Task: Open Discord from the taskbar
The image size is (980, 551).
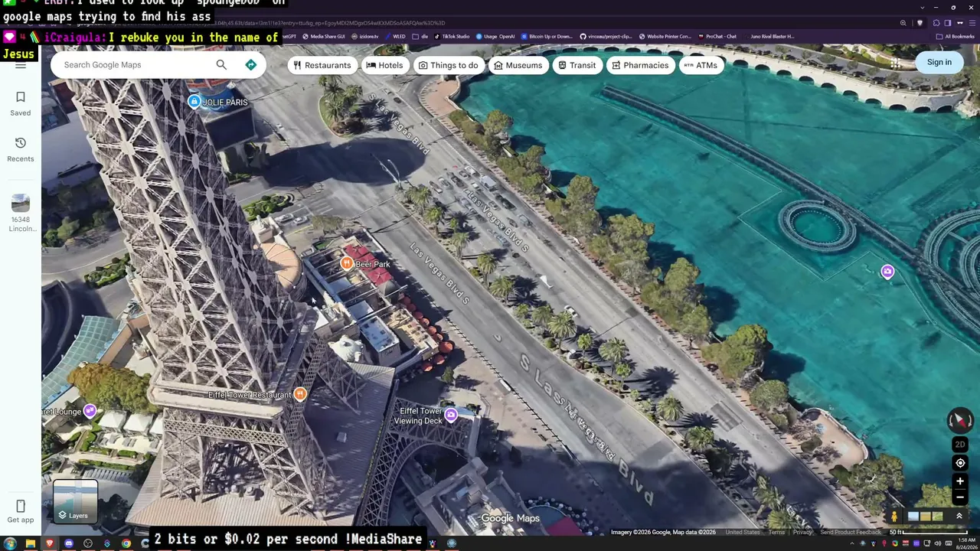Action: [68, 543]
